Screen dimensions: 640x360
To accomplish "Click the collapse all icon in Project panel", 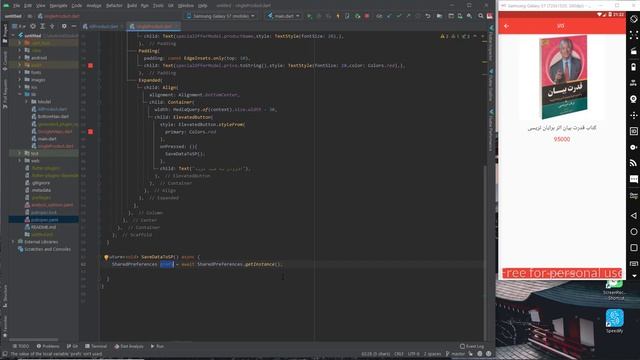I will coord(52,26).
